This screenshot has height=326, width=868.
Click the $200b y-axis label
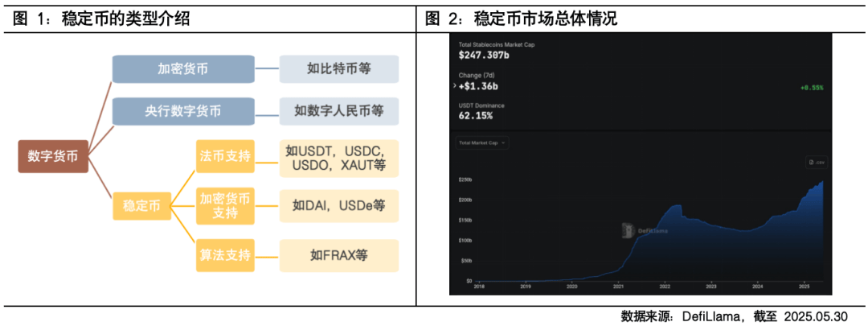click(x=464, y=200)
